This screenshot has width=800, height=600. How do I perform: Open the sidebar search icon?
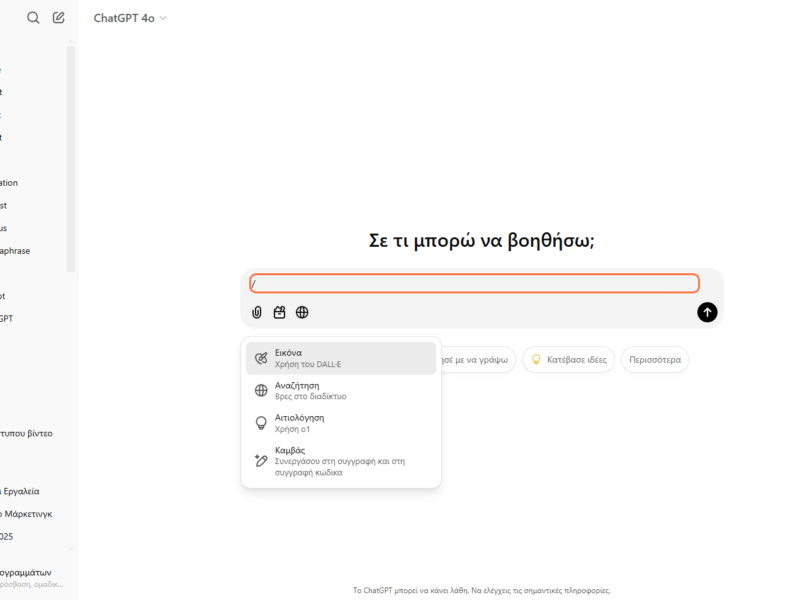(33, 18)
